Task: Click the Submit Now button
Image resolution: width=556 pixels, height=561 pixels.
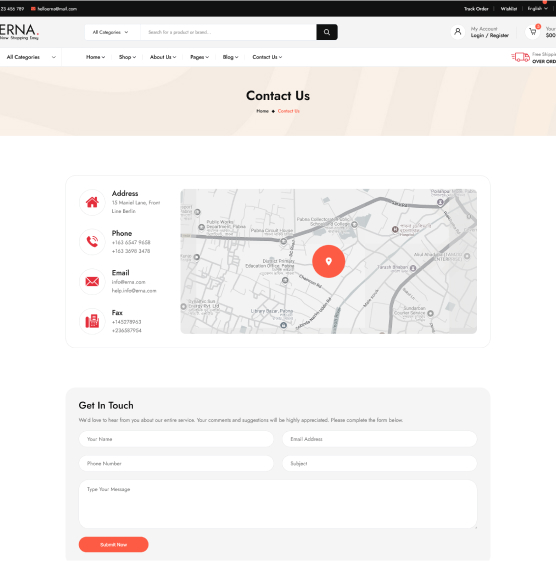Action: coord(113,545)
